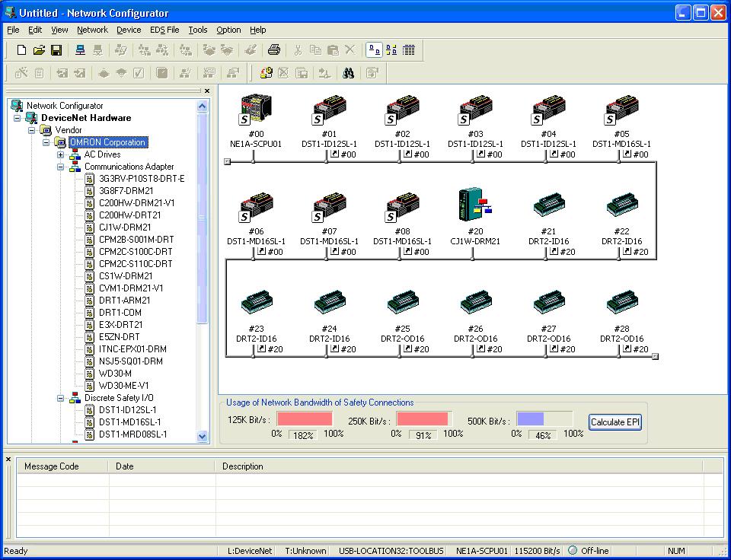This screenshot has width=731, height=560.
Task: Click the tree scrollbar up arrow
Action: coord(202,107)
